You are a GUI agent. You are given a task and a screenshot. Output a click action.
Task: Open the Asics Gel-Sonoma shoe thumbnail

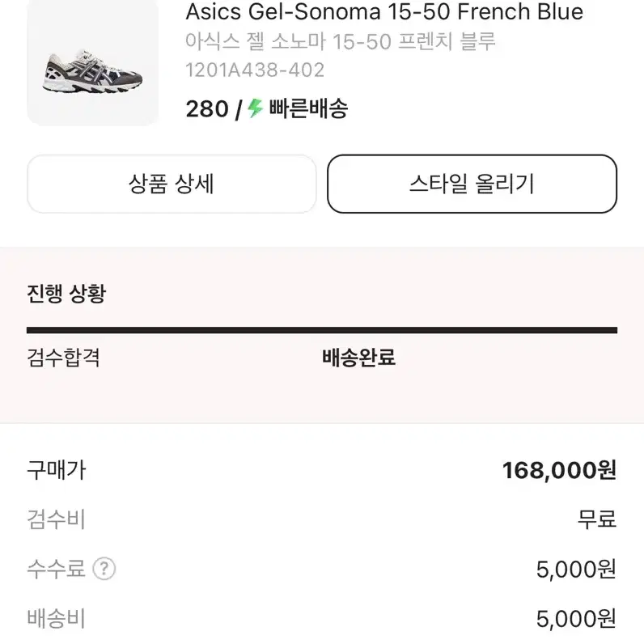coord(92,62)
